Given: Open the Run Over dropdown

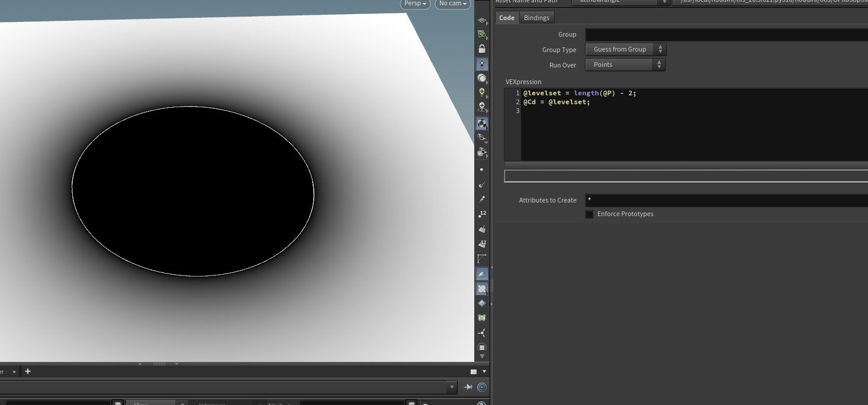Looking at the screenshot, I should pyautogui.click(x=625, y=65).
